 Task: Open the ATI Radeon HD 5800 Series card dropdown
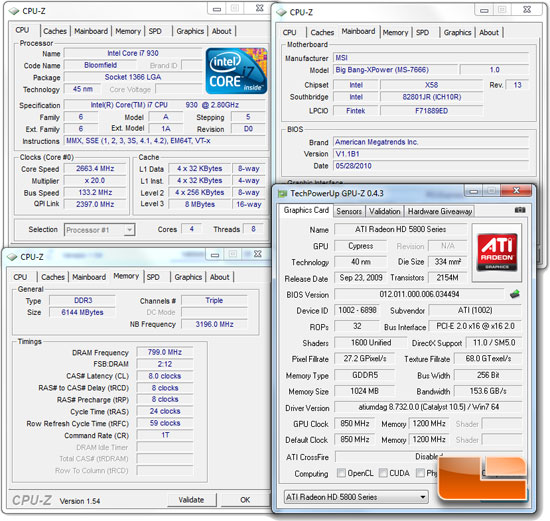(x=356, y=497)
